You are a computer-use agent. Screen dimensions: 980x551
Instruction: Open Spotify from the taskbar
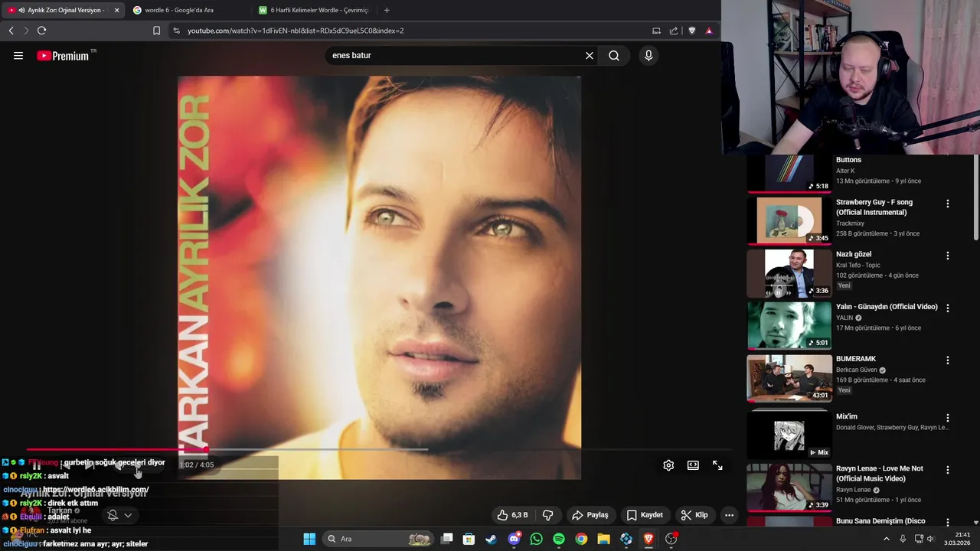559,539
